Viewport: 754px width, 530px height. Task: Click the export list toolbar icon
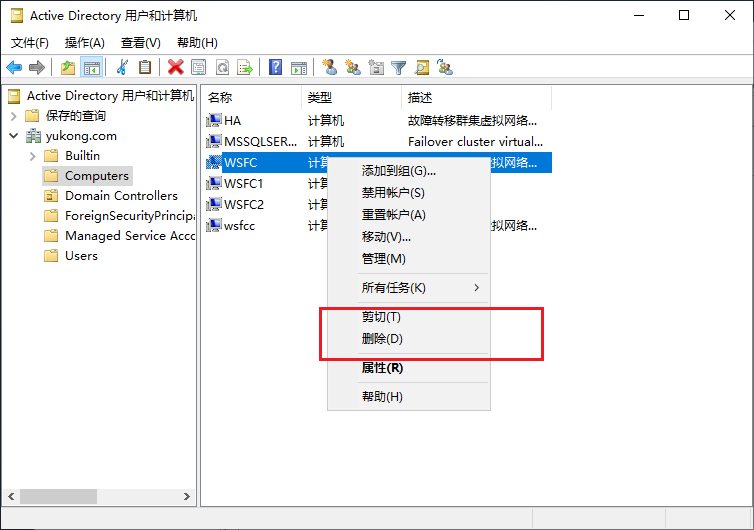[x=245, y=67]
